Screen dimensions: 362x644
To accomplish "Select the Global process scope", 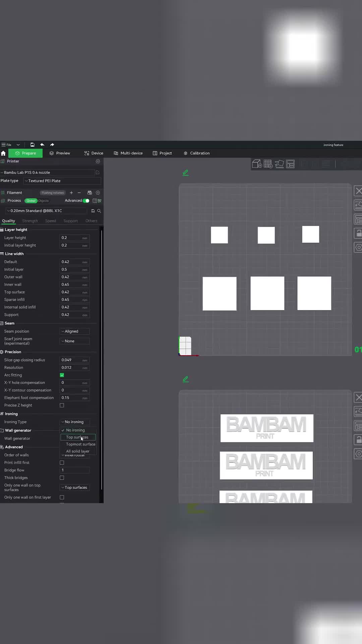I will coord(31,201).
